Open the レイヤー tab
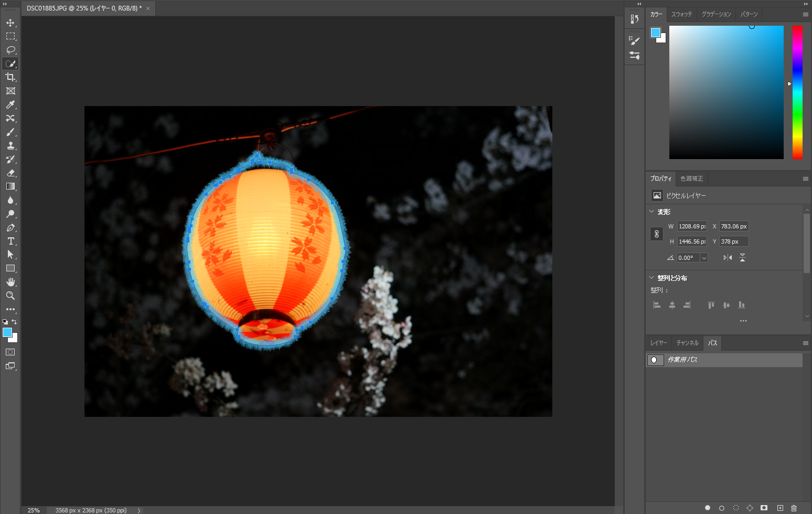Viewport: 812px width, 514px height. tap(659, 343)
